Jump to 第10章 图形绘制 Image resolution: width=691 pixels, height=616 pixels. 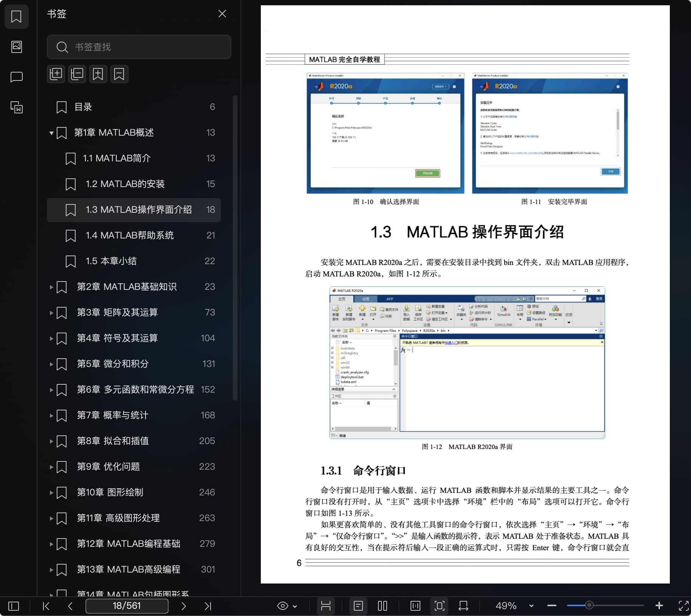click(134, 492)
